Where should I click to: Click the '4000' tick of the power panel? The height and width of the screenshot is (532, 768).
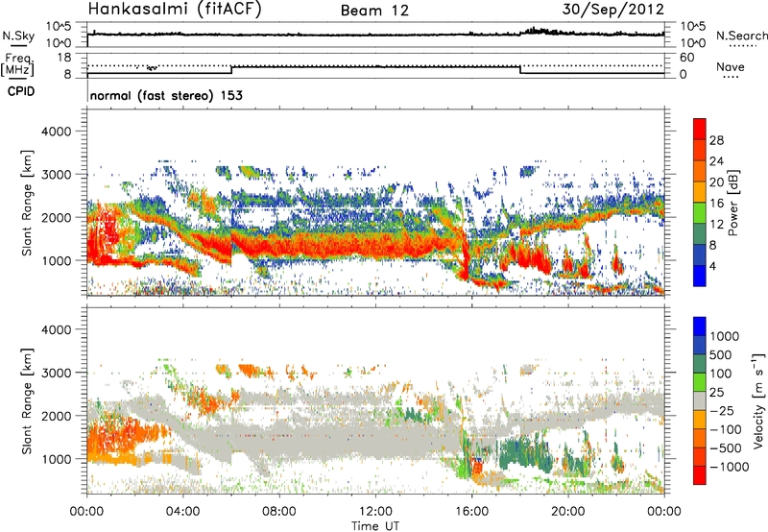coord(57,132)
